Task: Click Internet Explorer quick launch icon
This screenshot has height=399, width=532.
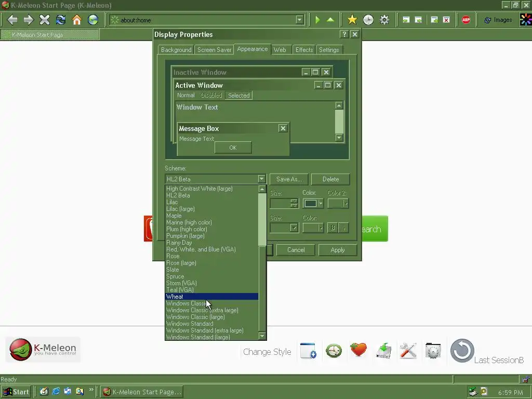Action: (56, 392)
